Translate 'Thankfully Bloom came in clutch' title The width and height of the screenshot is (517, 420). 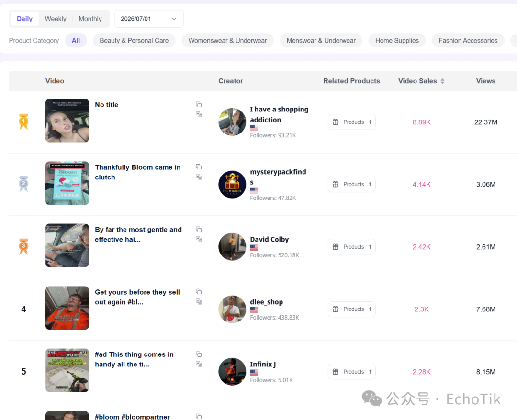point(199,177)
